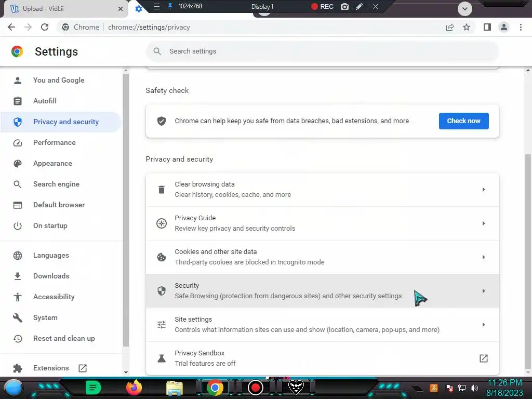
Task: Open the profile avatar menu
Action: tap(504, 27)
